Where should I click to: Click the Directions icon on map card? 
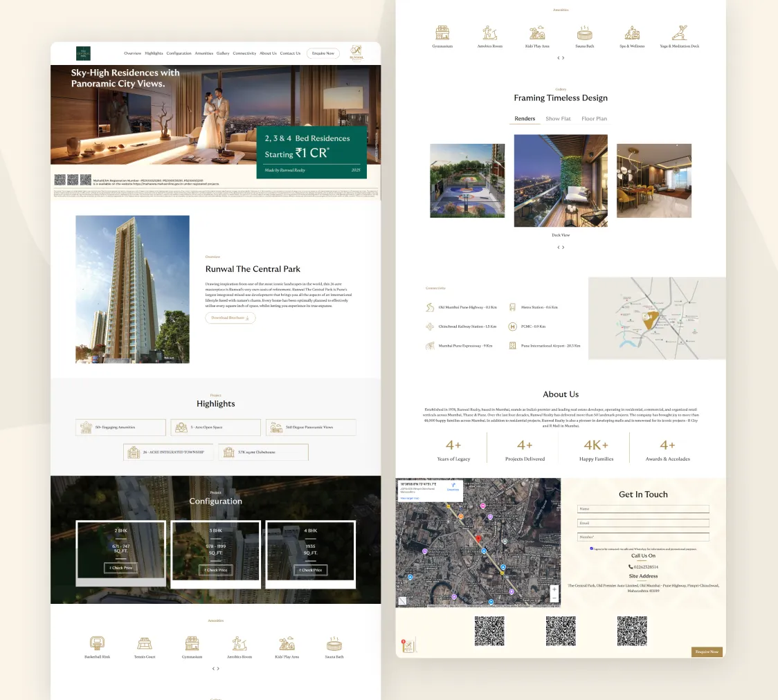[x=453, y=486]
